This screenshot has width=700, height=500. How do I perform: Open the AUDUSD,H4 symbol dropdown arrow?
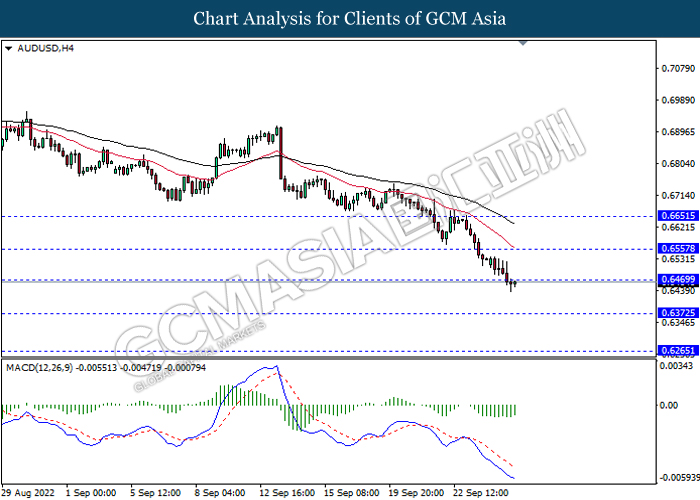pos(8,49)
